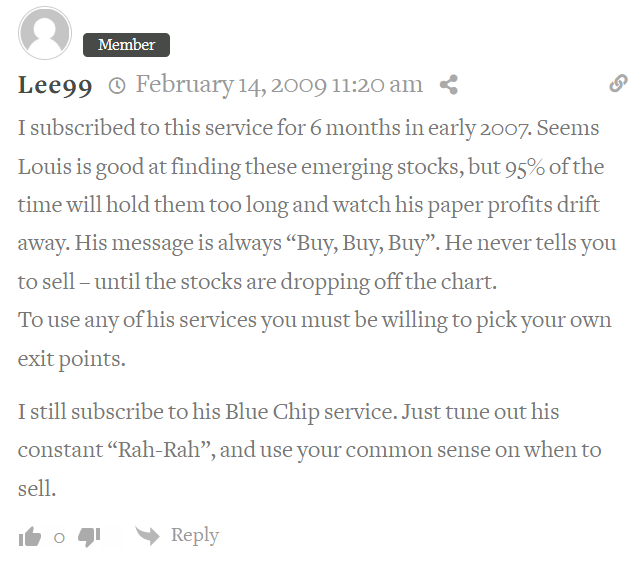
Task: Copy the comment permalink via chain-link icon
Action: pos(618,83)
